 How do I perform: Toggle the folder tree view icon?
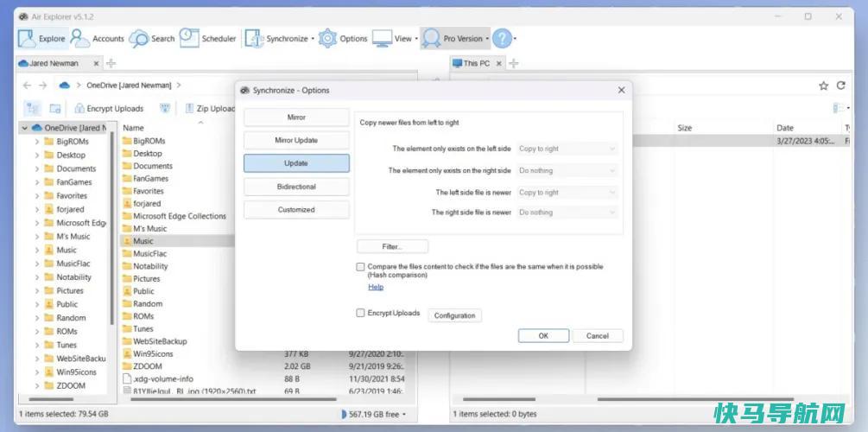click(33, 109)
